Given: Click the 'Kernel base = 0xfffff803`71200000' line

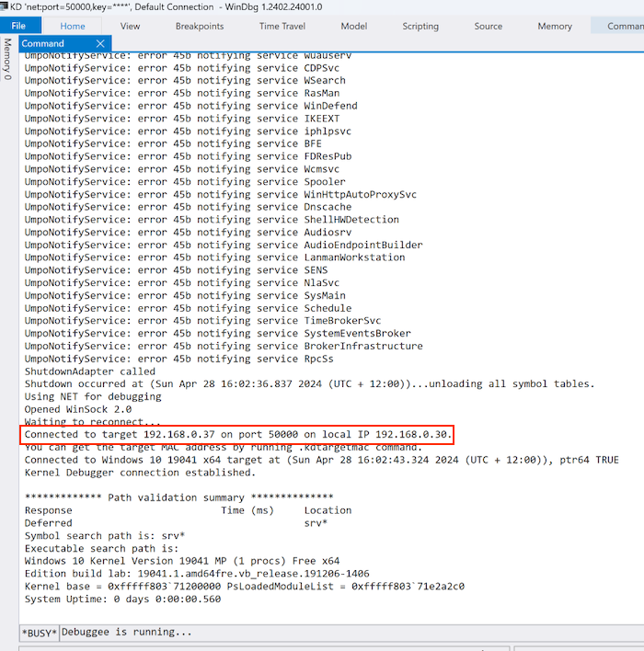Looking at the screenshot, I should click(245, 587).
